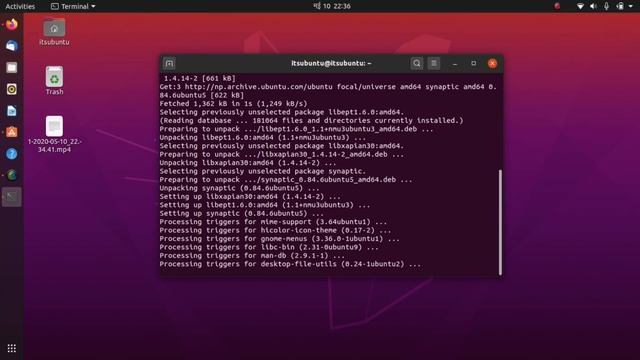Click 'Unpacking synaptic (0.84.6ubuntu5)' line
The height and width of the screenshot is (360, 640).
pyautogui.click(x=240, y=188)
